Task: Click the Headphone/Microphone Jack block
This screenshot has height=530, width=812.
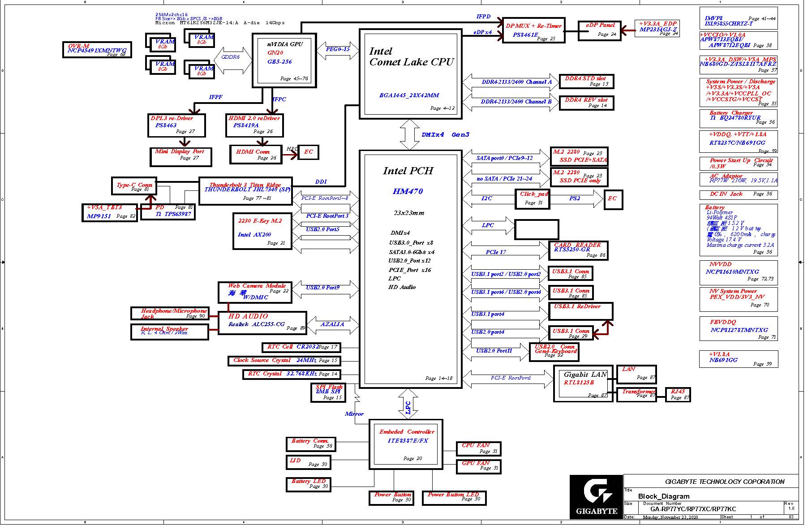Action: (x=169, y=314)
